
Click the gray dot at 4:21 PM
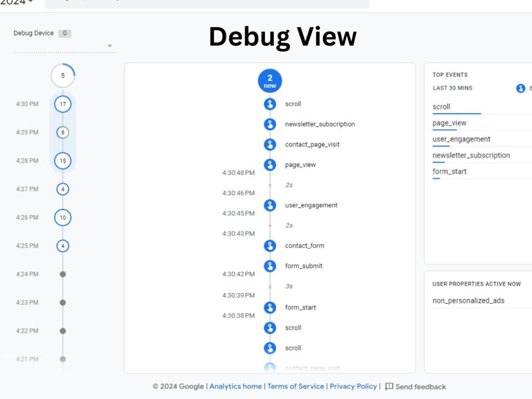click(63, 359)
